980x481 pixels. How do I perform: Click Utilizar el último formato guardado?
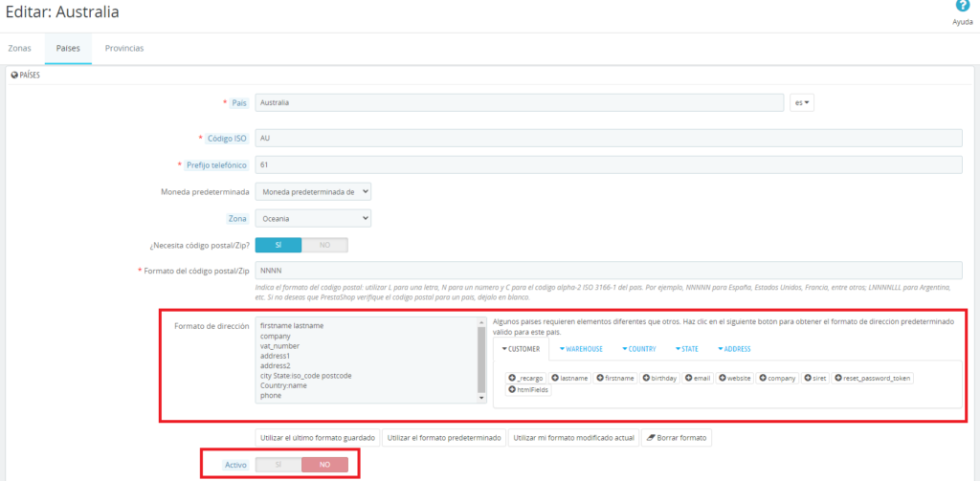tap(318, 438)
